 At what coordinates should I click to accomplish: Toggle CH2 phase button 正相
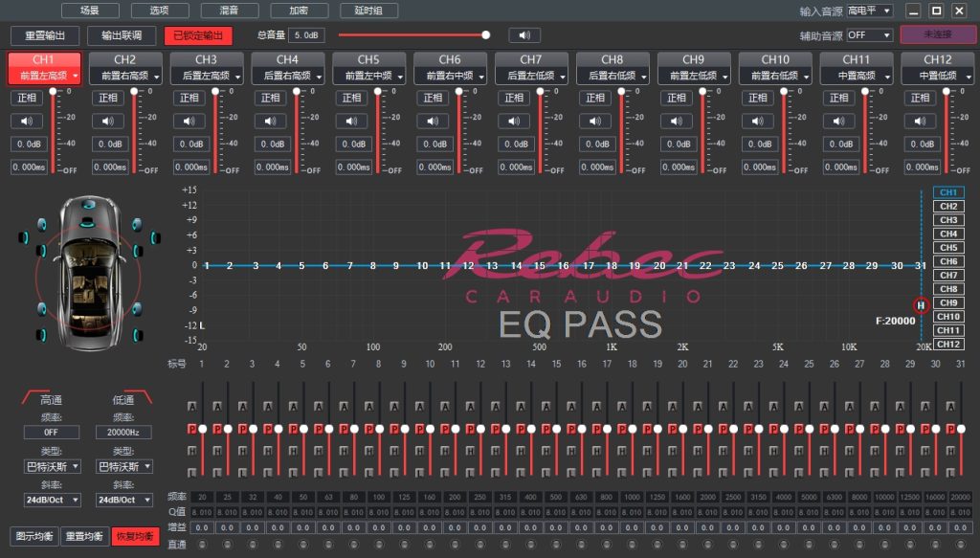coord(108,98)
